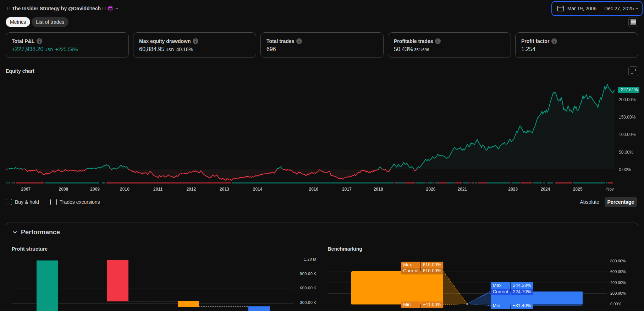Open the Total trades info tooltip icon
Viewport: 644px width, 311px height.
pos(299,41)
